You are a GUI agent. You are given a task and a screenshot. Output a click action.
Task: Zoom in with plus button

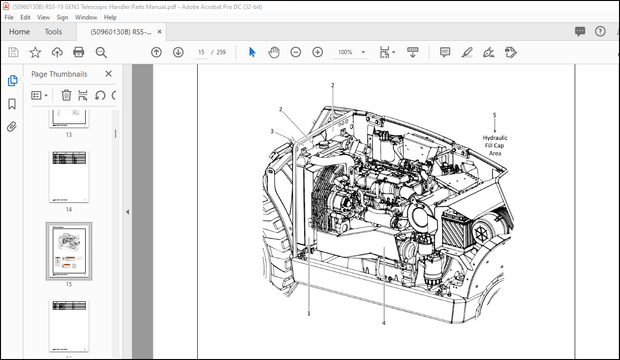pyautogui.click(x=318, y=52)
